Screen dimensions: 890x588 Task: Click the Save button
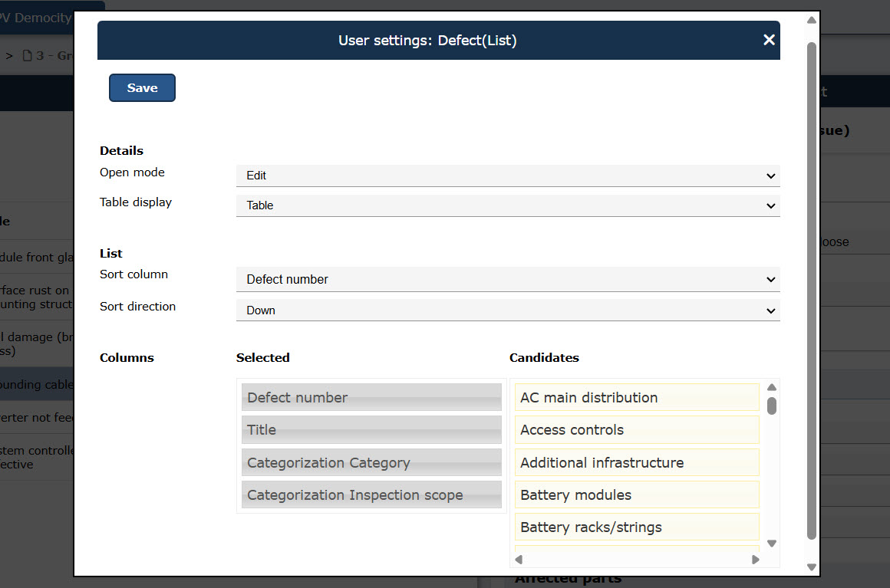(142, 88)
